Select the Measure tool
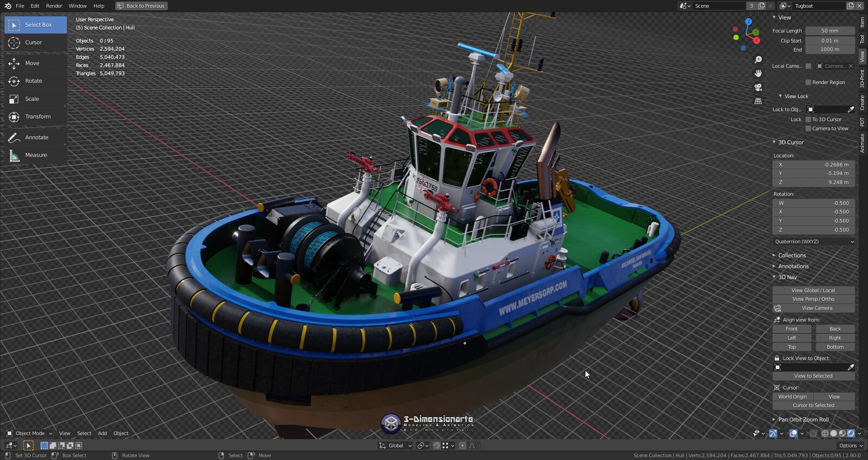This screenshot has width=868, height=460. (x=36, y=155)
